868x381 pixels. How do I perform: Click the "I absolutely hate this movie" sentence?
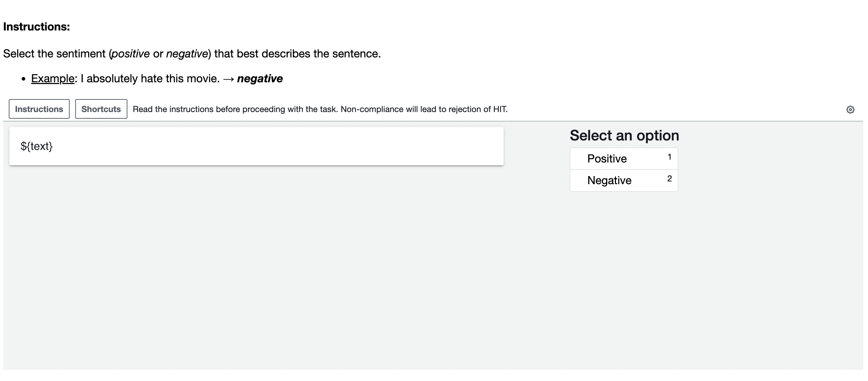(150, 78)
